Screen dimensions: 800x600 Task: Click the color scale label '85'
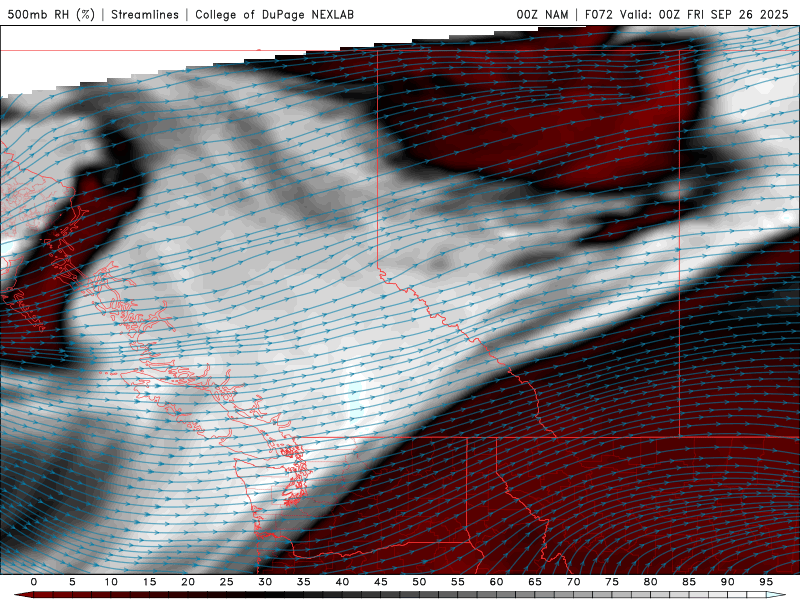coord(689,582)
